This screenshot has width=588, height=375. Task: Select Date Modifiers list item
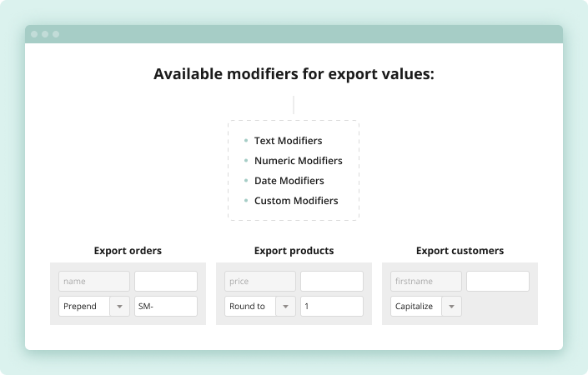click(x=289, y=181)
